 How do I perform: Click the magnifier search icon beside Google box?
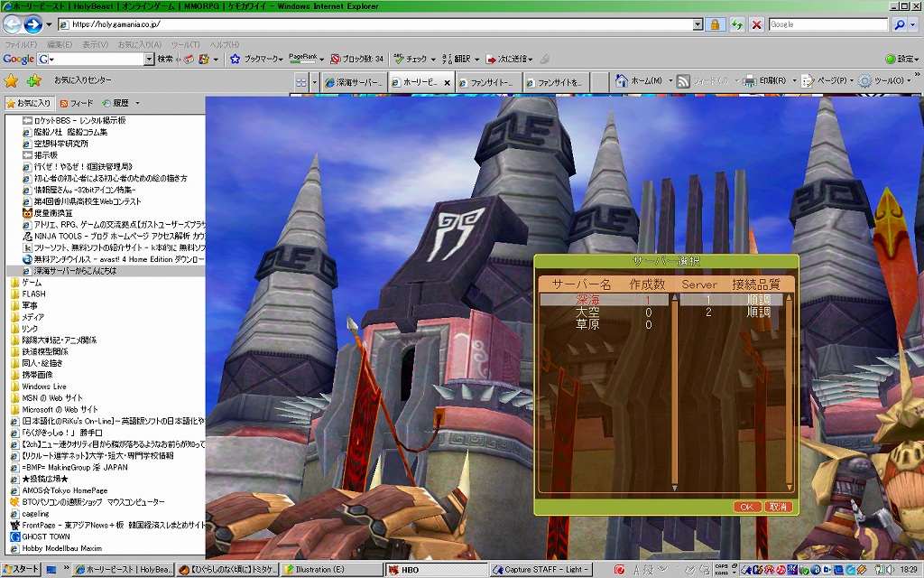pyautogui.click(x=900, y=24)
